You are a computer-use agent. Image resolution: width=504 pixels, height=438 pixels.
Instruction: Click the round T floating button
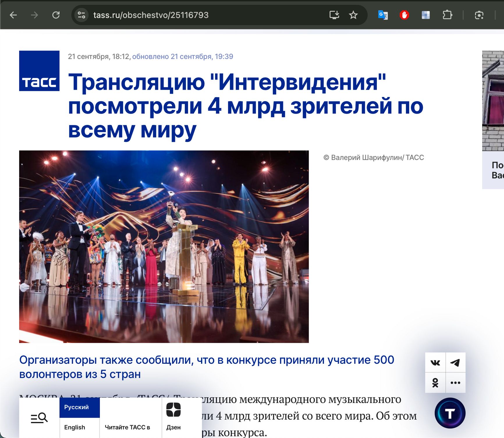pyautogui.click(x=450, y=413)
